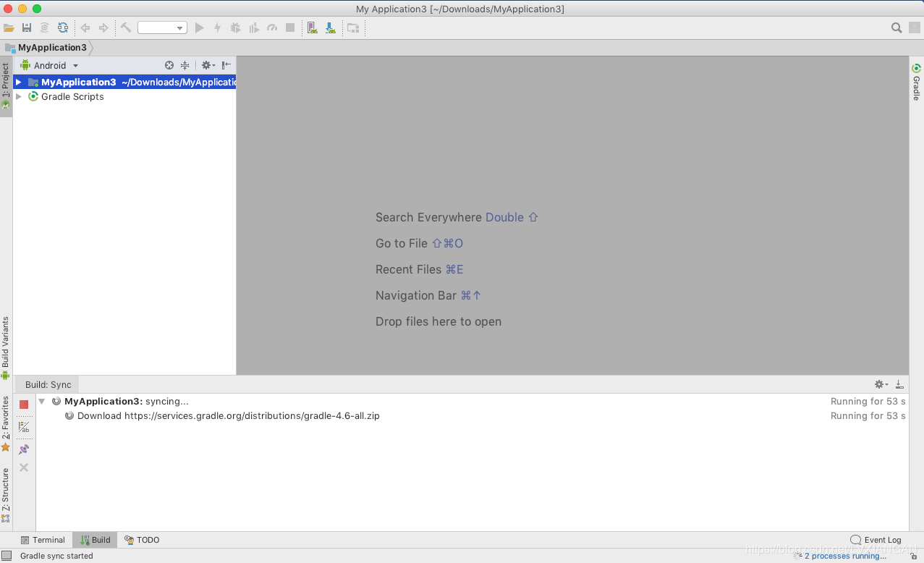Click the Profile gauge icon

pos(272,27)
